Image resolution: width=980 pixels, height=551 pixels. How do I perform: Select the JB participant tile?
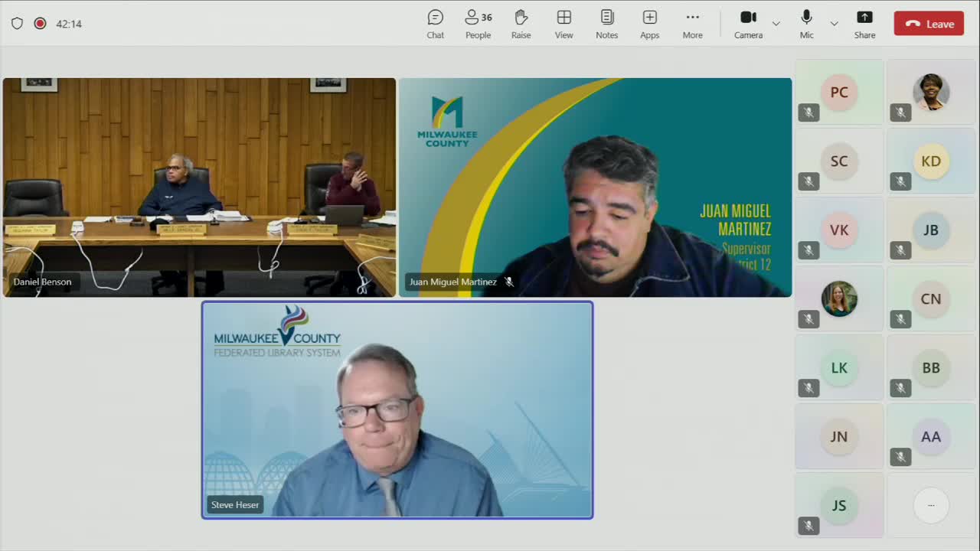click(x=931, y=230)
